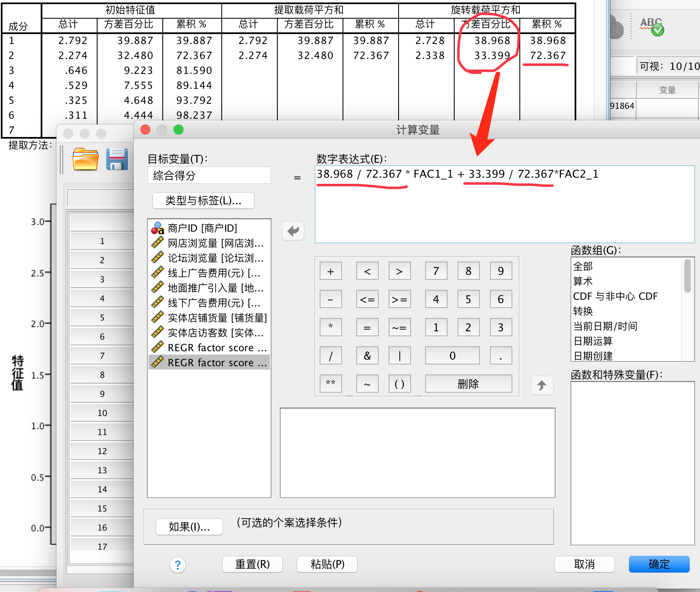This screenshot has height=592, width=700.
Task: Choose 转换 in the function group list
Action: click(x=583, y=311)
